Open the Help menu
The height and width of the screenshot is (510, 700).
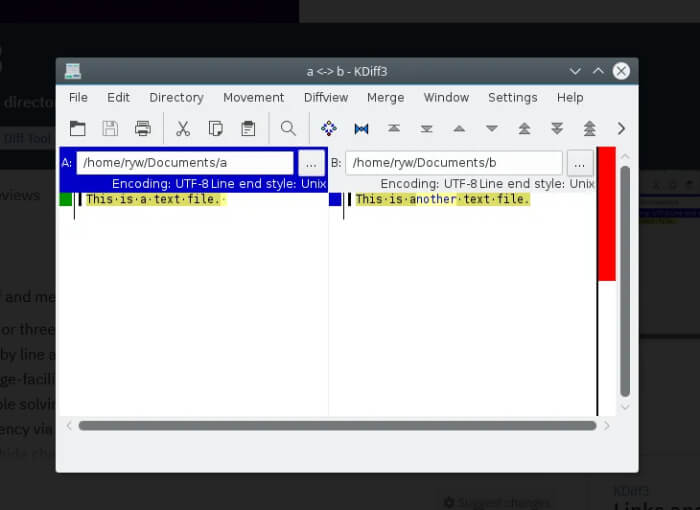click(x=570, y=97)
